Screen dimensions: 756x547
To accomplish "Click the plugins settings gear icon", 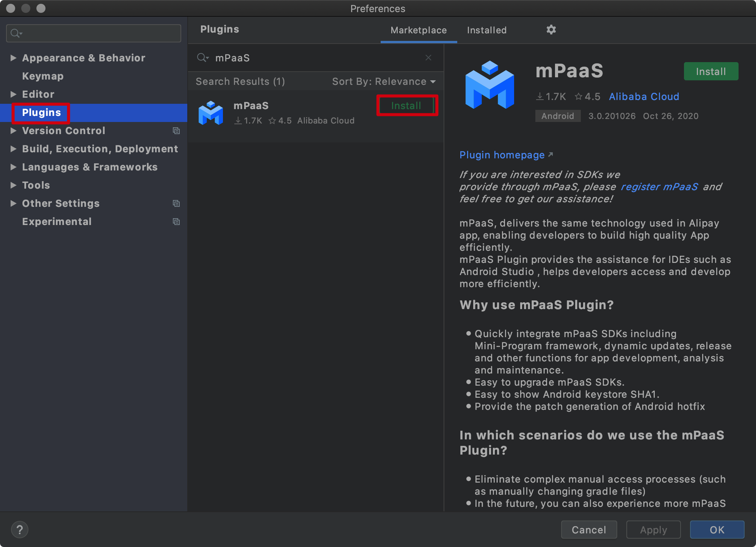I will click(x=551, y=30).
